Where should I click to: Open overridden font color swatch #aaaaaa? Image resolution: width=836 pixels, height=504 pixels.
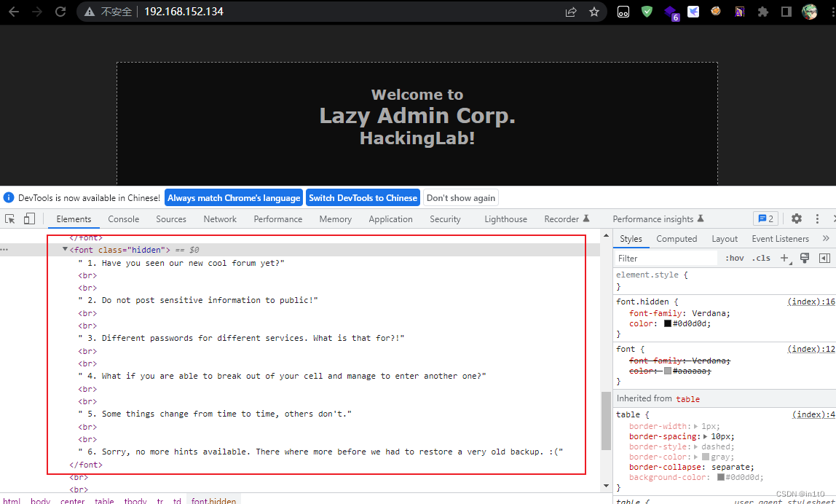[x=667, y=371]
